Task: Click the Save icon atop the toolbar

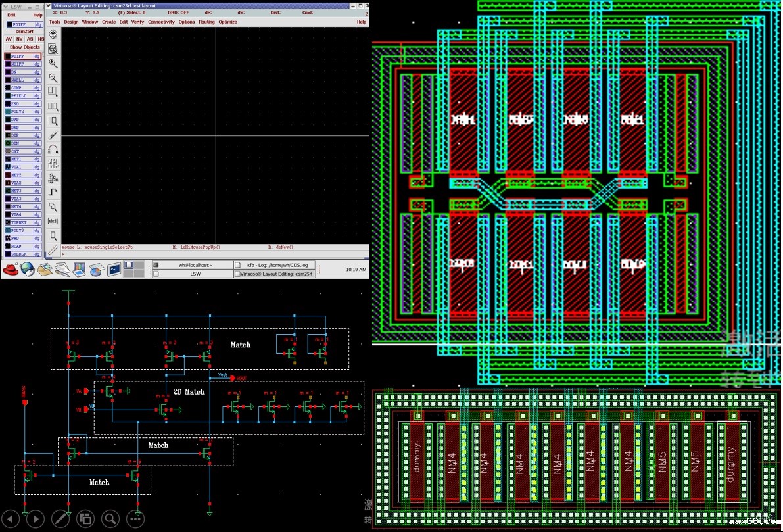Action: [x=53, y=34]
